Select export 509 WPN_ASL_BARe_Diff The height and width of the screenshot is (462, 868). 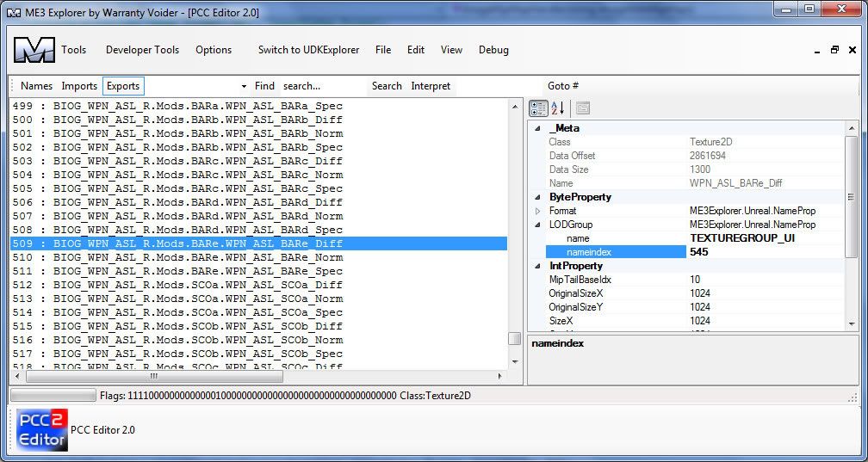(258, 243)
